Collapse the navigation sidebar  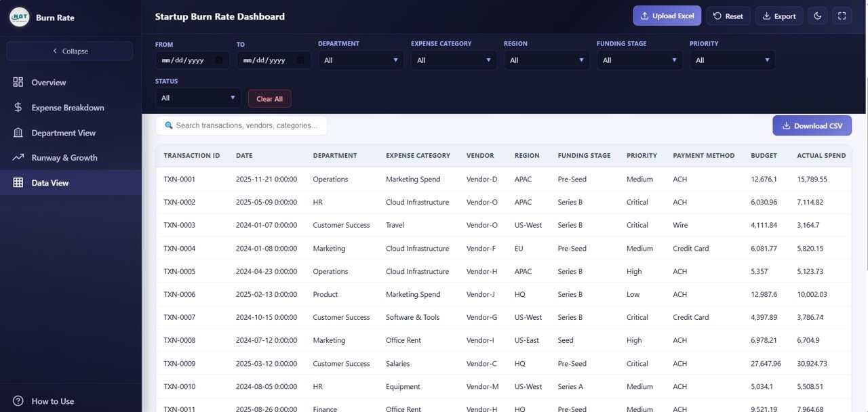(x=70, y=51)
